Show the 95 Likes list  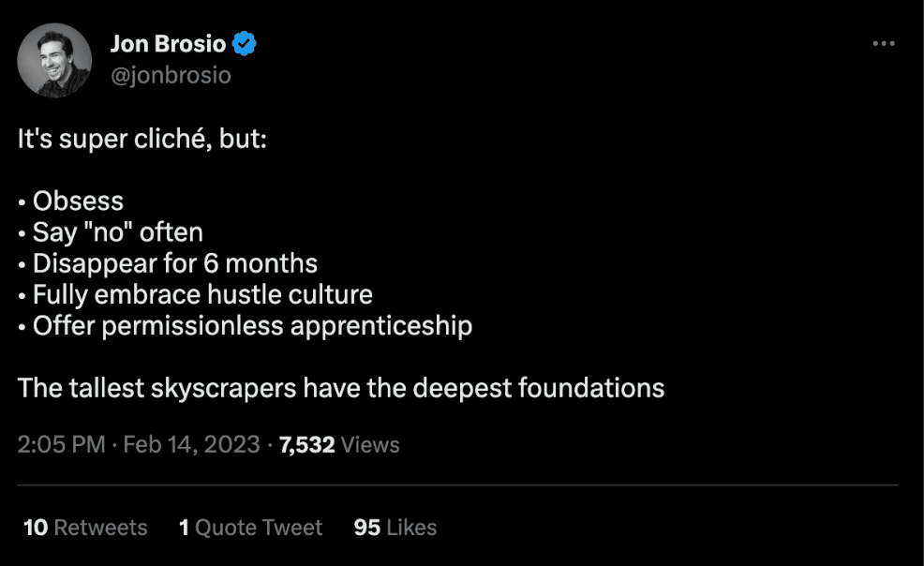point(395,528)
